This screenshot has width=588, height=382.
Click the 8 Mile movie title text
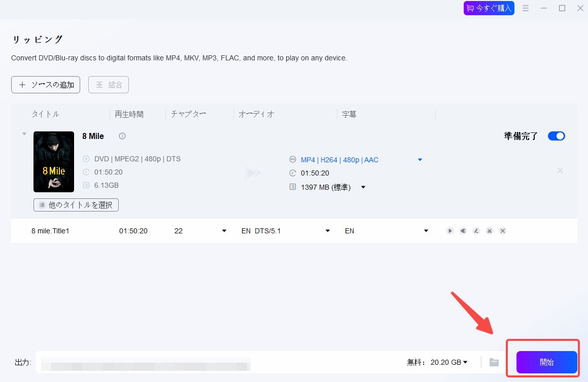93,136
